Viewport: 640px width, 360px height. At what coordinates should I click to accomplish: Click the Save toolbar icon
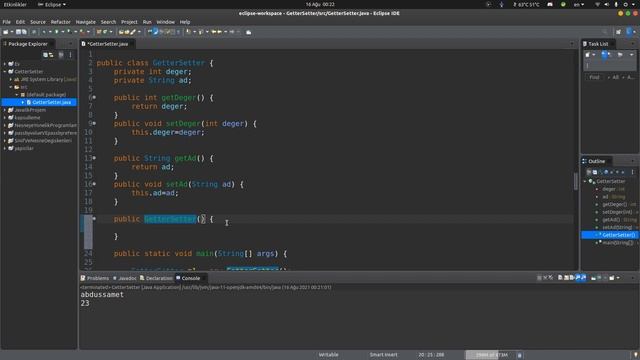18,32
